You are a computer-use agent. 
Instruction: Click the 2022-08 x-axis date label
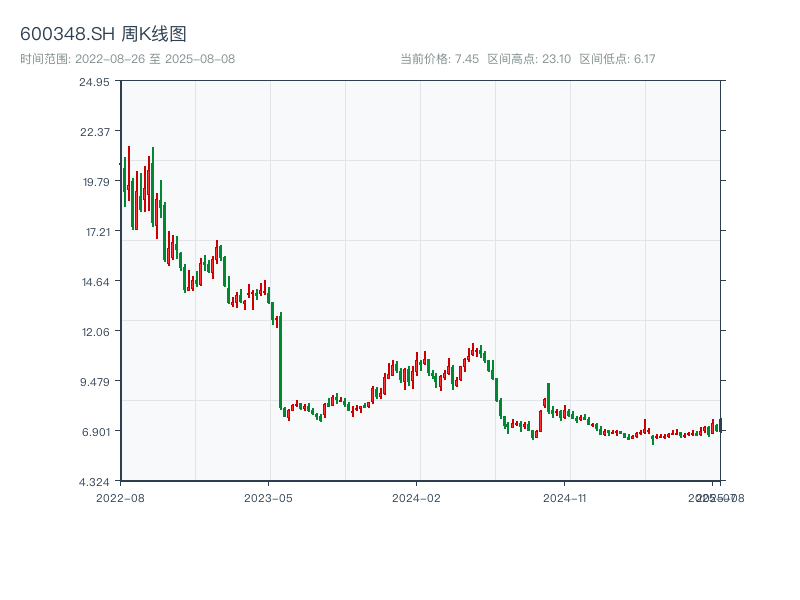pyautogui.click(x=121, y=497)
